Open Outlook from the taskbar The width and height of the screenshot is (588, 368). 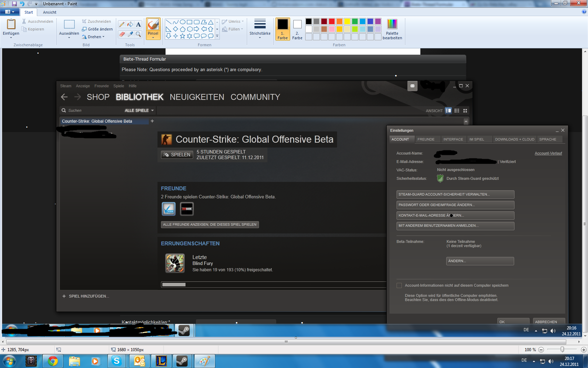click(x=140, y=361)
